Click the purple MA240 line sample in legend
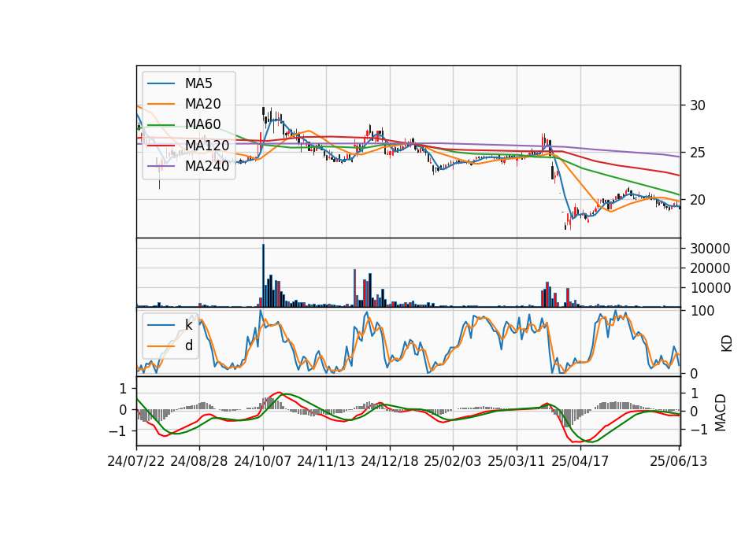This screenshot has width=756, height=543. (161, 166)
